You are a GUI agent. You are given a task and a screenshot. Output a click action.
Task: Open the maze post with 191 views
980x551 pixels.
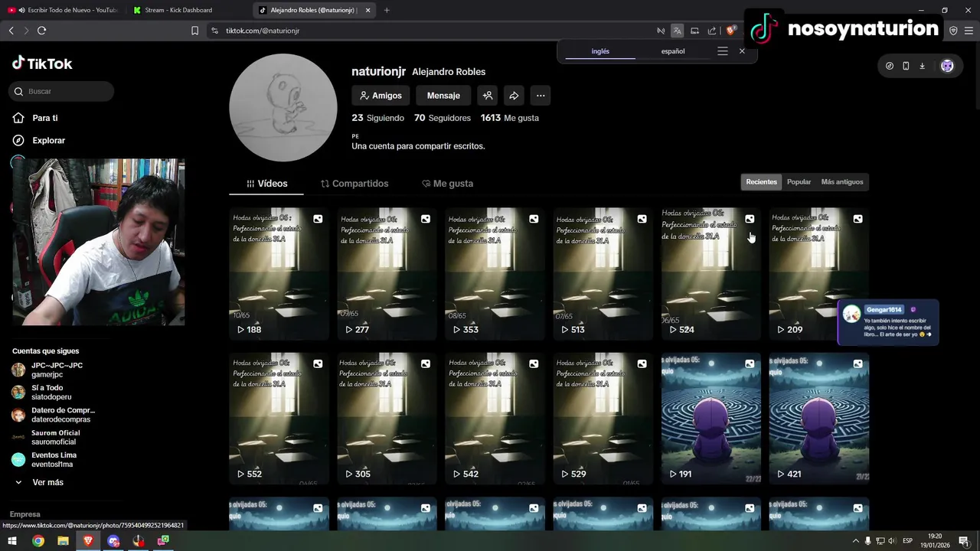[711, 419]
